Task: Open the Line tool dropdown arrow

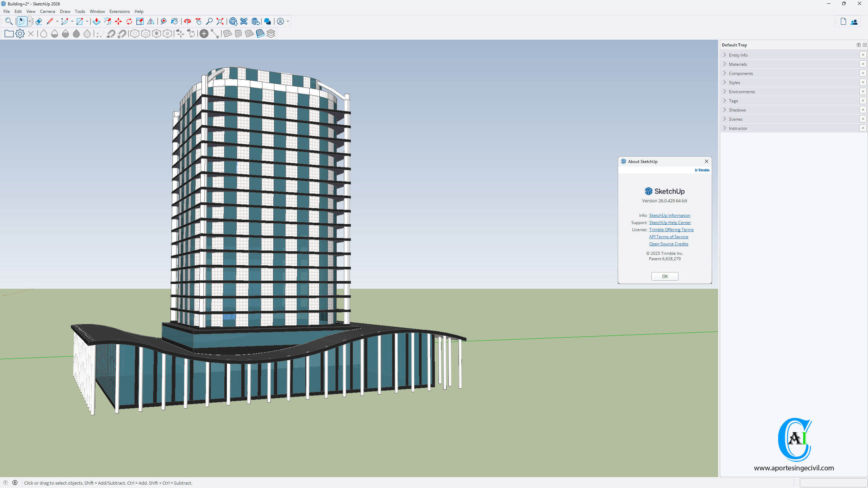Action: 57,21
